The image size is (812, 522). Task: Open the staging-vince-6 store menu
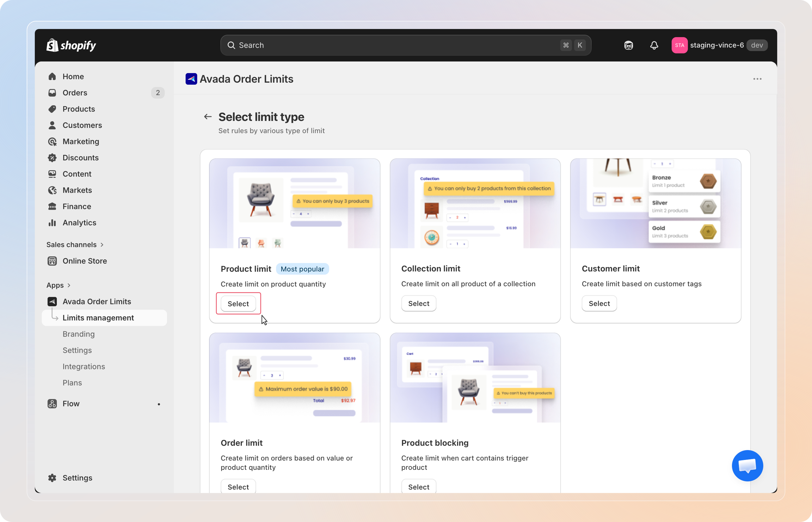coord(719,45)
